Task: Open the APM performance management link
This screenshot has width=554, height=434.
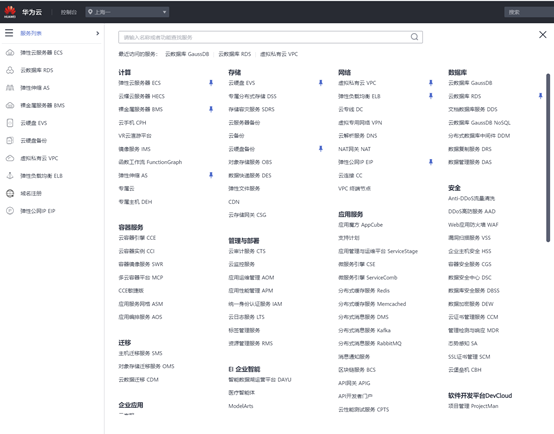Action: 251,291
